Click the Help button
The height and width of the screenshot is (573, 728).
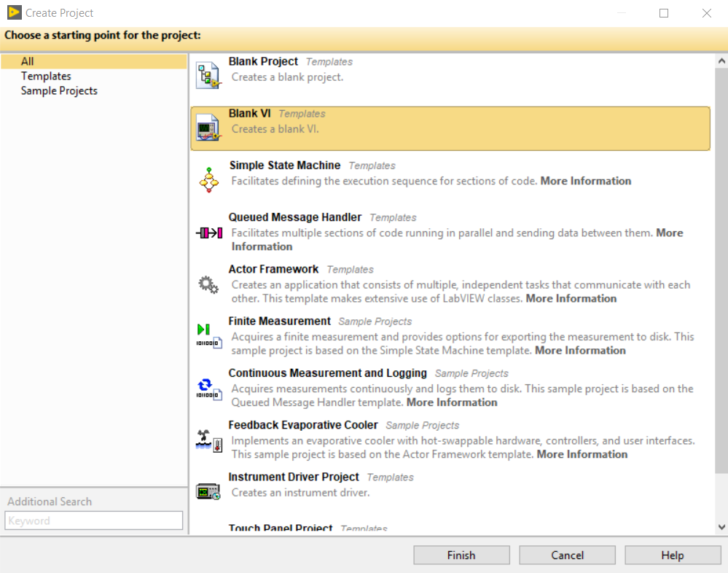pos(673,556)
